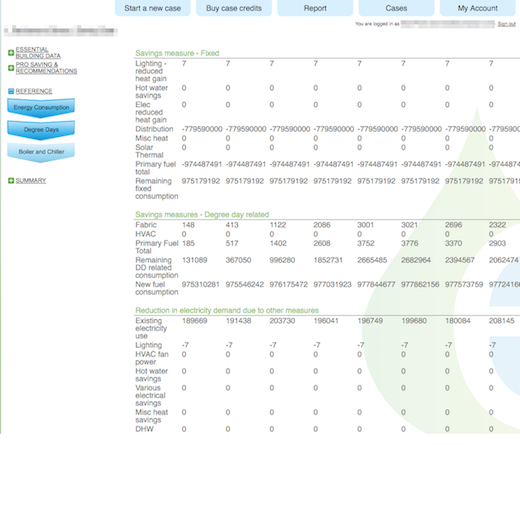Open the Degree Days arrow button
The height and width of the screenshot is (528, 520).
click(41, 130)
